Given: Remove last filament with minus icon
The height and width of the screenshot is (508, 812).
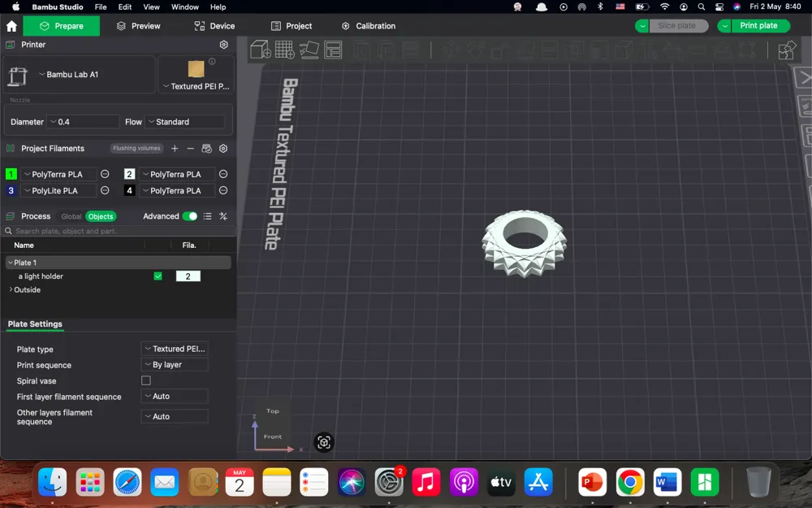Looking at the screenshot, I should [190, 149].
